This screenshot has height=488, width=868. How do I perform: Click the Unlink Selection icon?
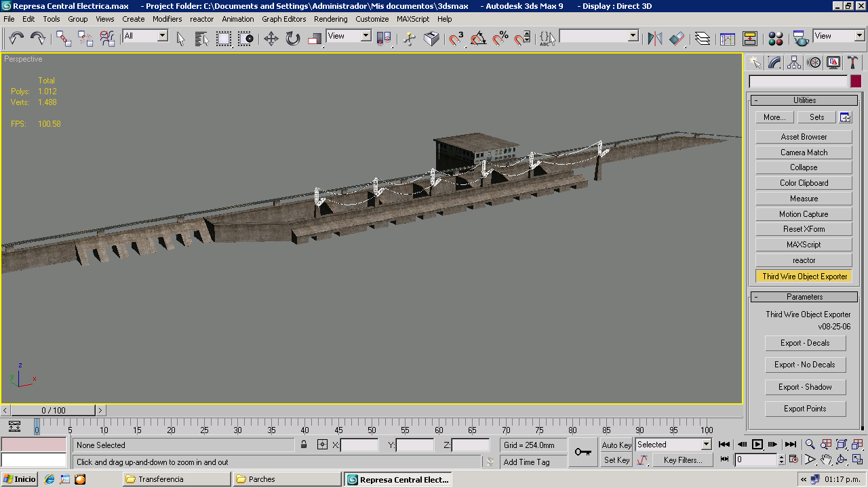(x=85, y=39)
